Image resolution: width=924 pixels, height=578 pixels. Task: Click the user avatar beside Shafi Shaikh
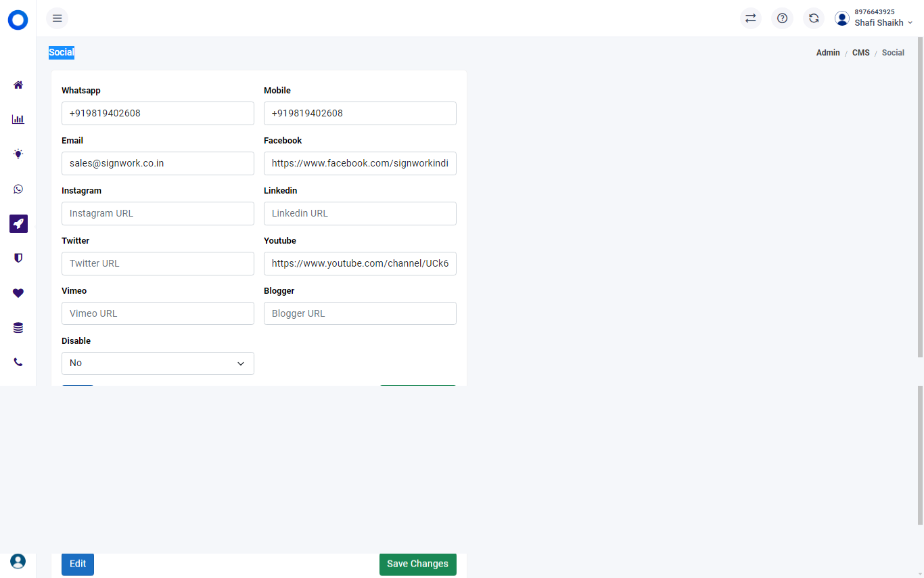click(842, 18)
